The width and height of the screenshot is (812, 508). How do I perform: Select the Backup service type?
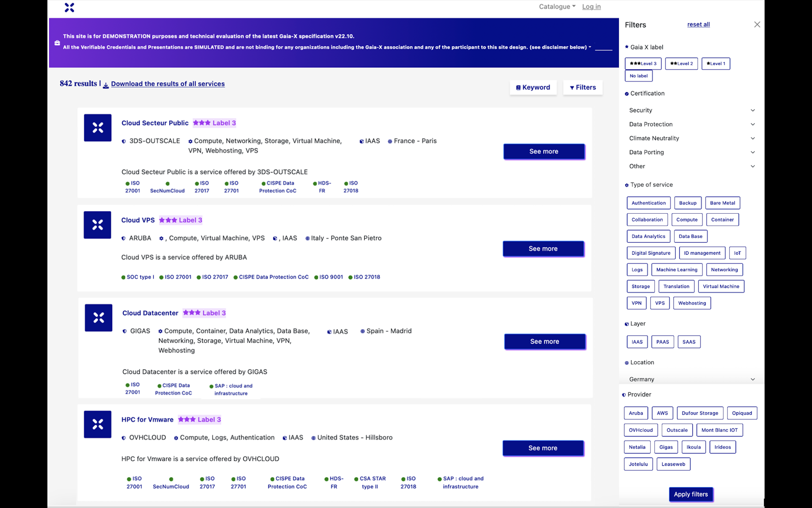point(687,203)
